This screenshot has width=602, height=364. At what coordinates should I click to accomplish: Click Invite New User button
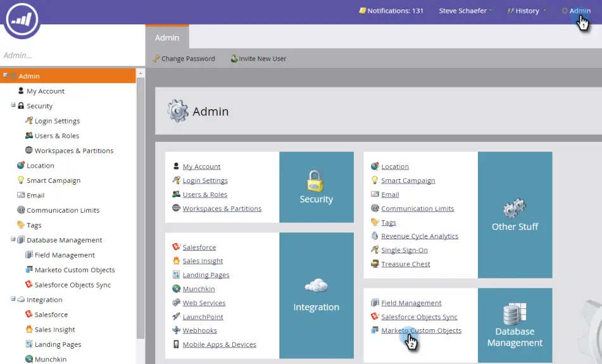point(258,58)
